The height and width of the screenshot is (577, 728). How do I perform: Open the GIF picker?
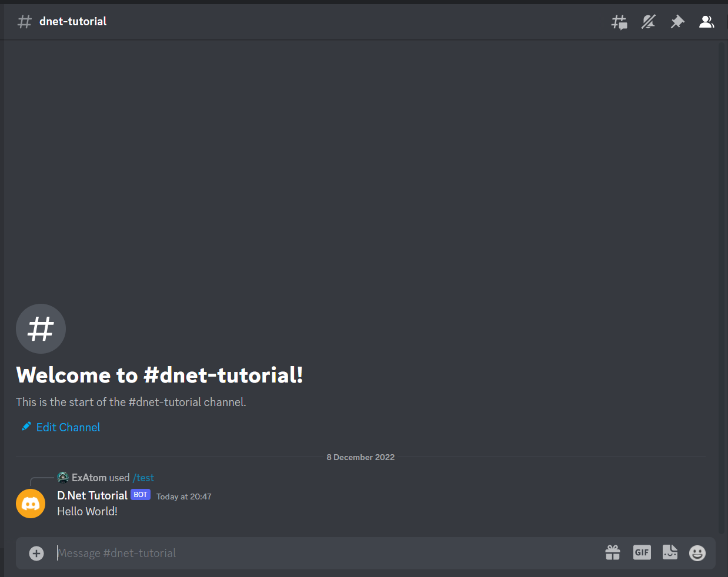642,553
